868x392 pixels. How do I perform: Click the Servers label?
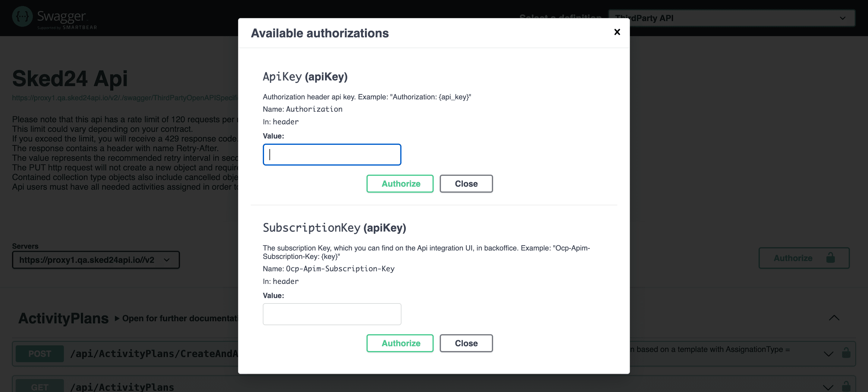(x=25, y=246)
